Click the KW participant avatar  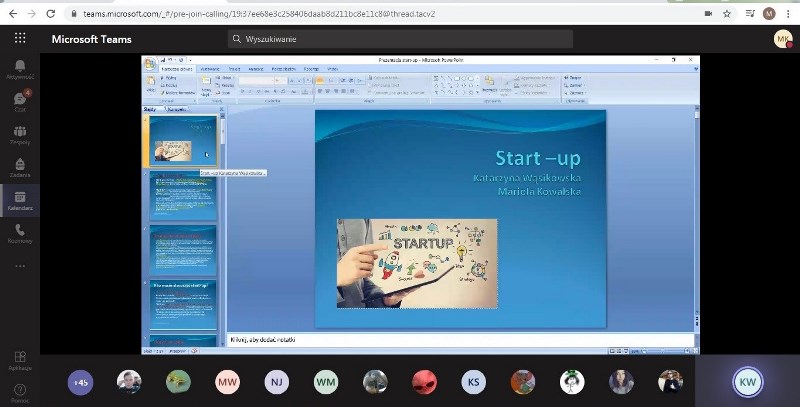click(747, 381)
